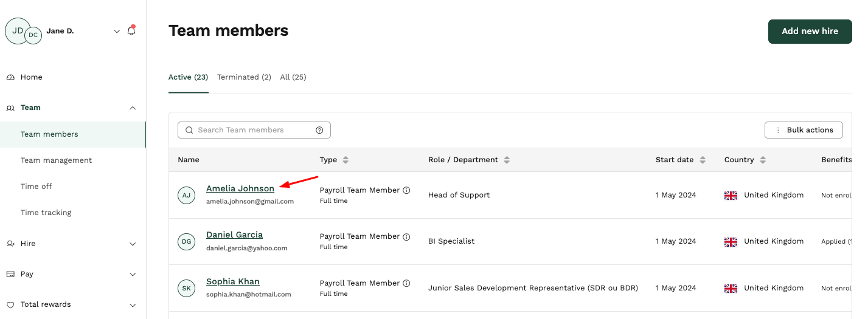Click info icon beside Sophia's Payroll Team Member
Image resolution: width=868 pixels, height=319 pixels.
pyautogui.click(x=406, y=283)
